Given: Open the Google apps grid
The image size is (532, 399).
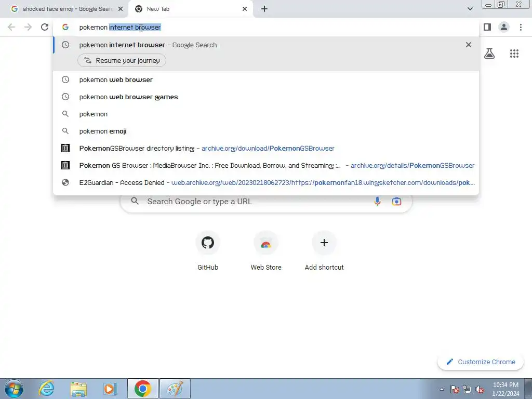Looking at the screenshot, I should pyautogui.click(x=514, y=54).
